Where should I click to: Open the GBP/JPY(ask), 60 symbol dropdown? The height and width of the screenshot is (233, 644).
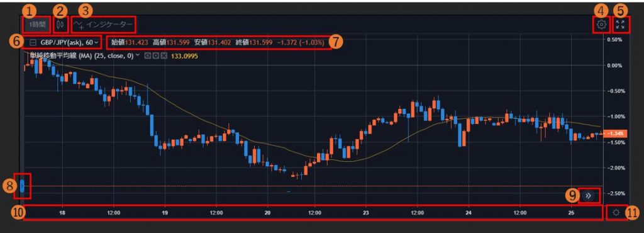[x=69, y=42]
